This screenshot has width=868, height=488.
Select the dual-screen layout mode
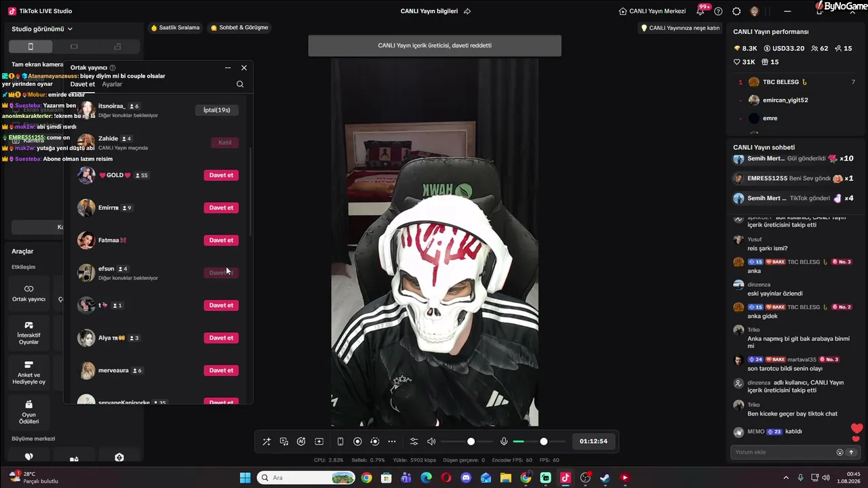(117, 47)
